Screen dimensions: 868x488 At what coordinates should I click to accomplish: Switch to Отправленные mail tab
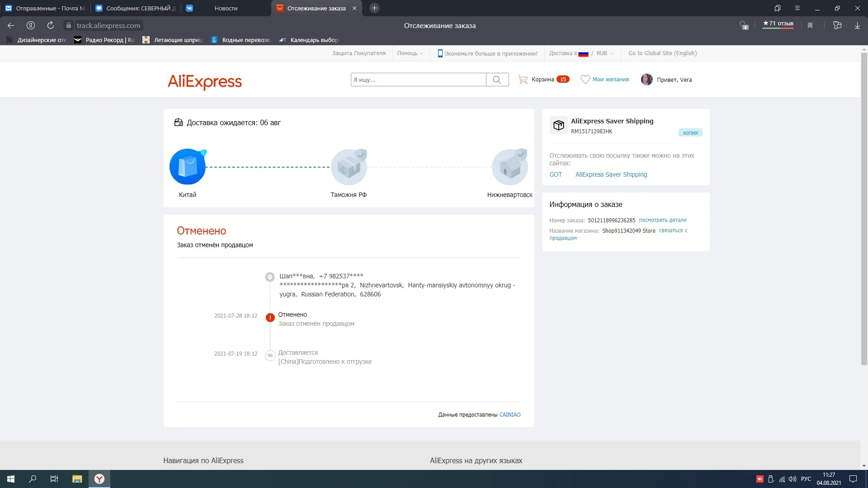point(45,8)
